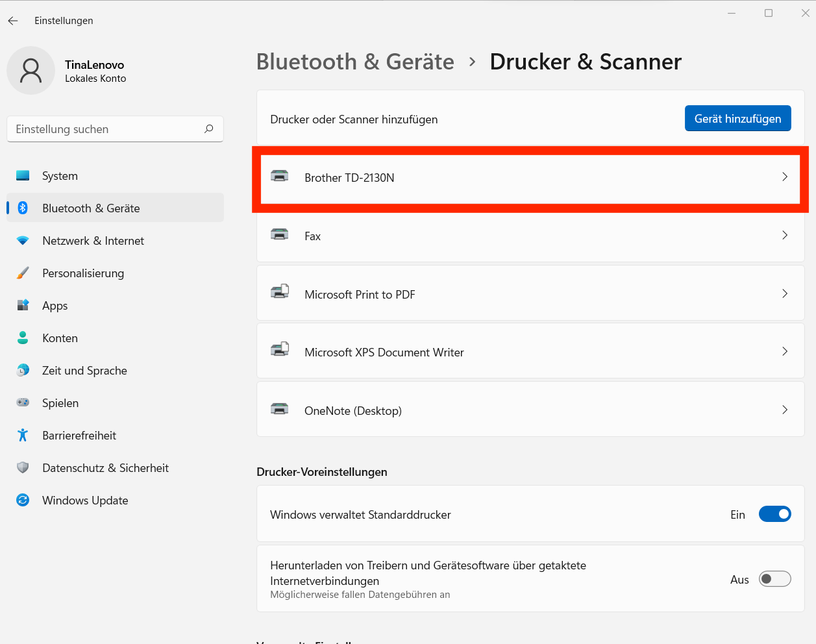Go to Netzwerk & Internet settings
This screenshot has width=816, height=644.
click(x=115, y=241)
